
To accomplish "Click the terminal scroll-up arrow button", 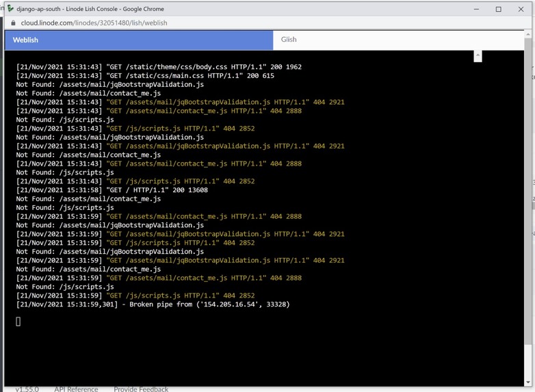I will (478, 56).
